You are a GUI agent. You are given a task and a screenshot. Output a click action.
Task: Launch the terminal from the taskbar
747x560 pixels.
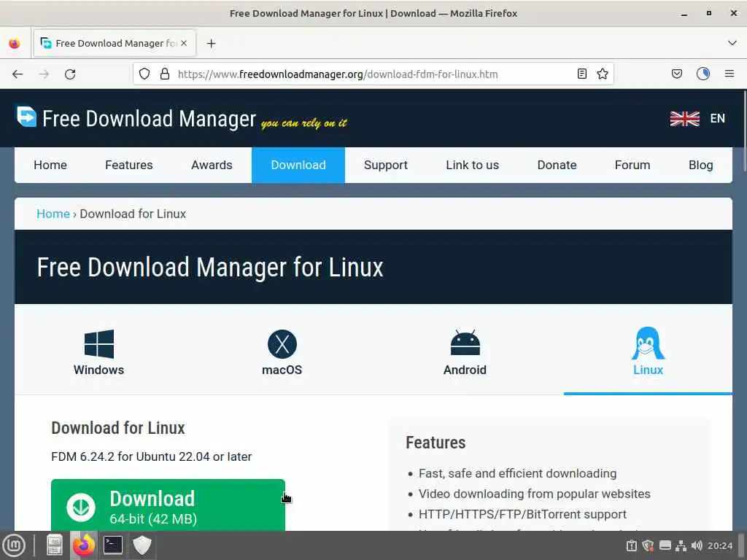click(113, 545)
